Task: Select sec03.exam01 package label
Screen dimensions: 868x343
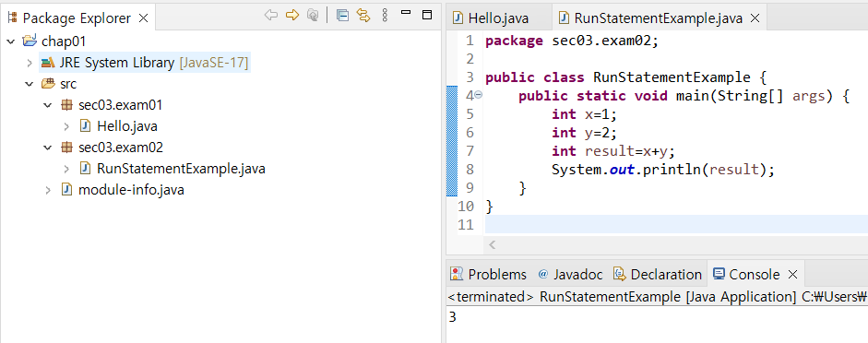Action: (x=120, y=105)
